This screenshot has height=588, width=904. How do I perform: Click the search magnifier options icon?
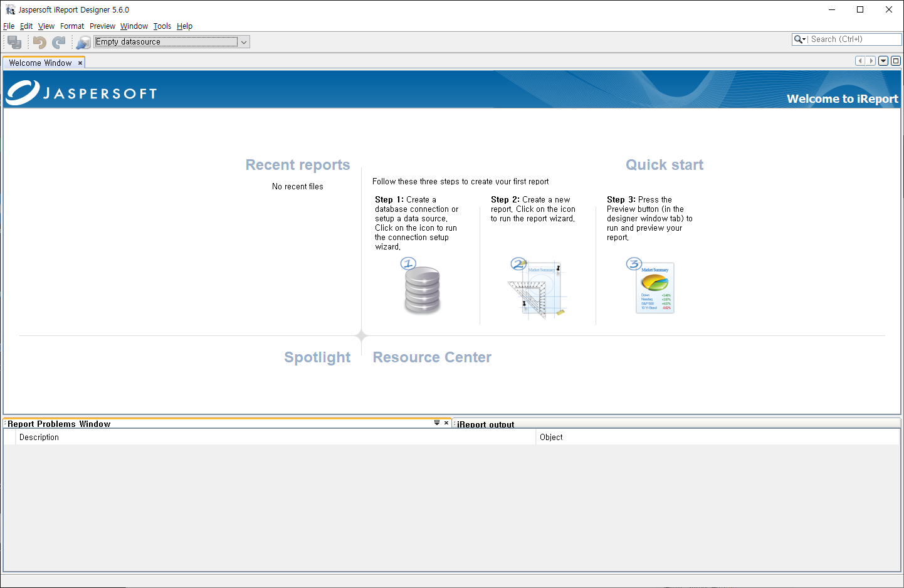pos(800,39)
